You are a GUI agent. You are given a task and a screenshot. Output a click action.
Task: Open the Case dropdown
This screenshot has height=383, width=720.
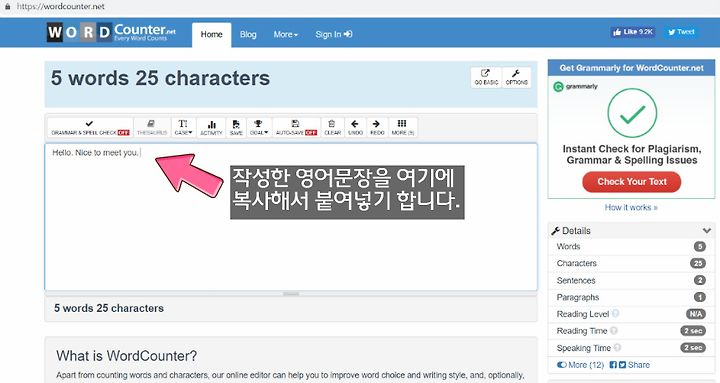[184, 128]
